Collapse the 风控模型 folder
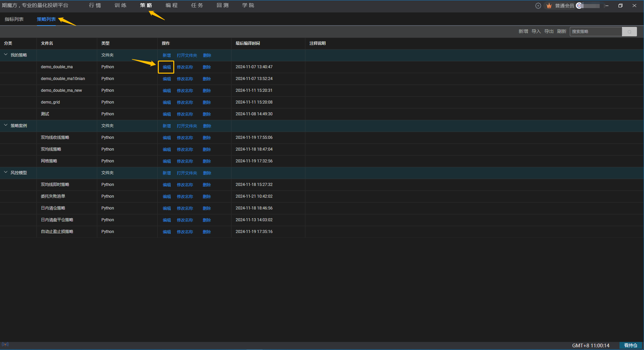Screen dimensions: 644x350 click(6, 172)
